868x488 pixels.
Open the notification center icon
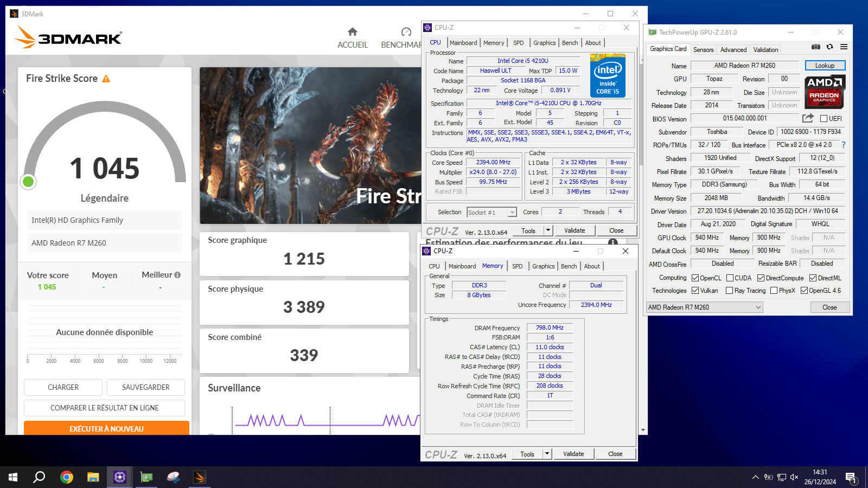851,478
